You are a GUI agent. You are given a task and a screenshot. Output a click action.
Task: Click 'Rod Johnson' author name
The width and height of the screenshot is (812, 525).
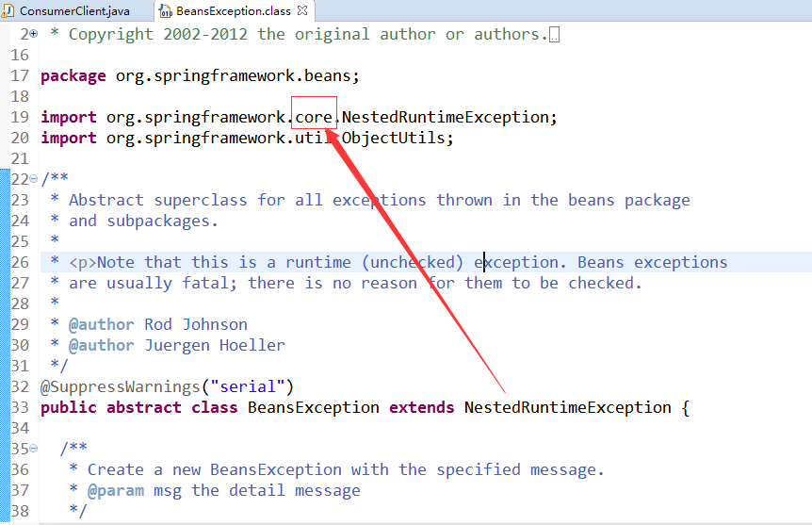coord(196,325)
